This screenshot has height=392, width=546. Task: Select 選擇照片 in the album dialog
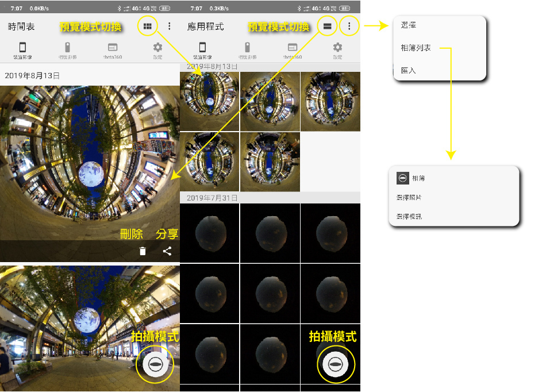[x=409, y=198]
